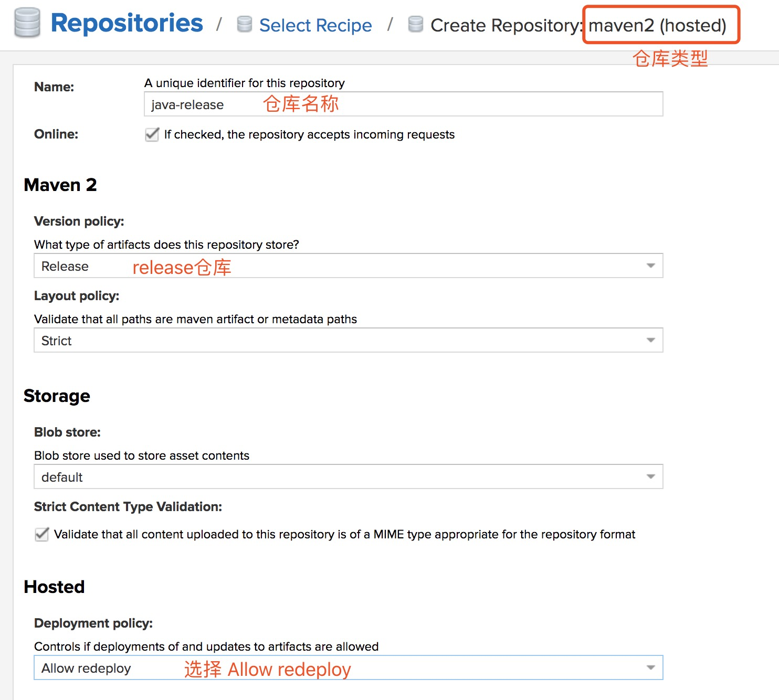
Task: Go back to Select Recipe link
Action: 315,25
